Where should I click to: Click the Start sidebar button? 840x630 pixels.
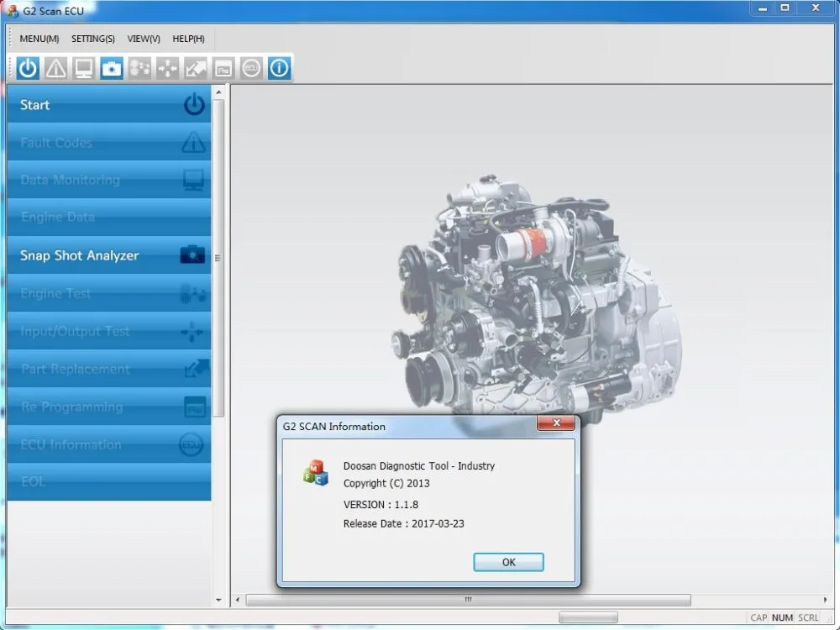[x=109, y=104]
